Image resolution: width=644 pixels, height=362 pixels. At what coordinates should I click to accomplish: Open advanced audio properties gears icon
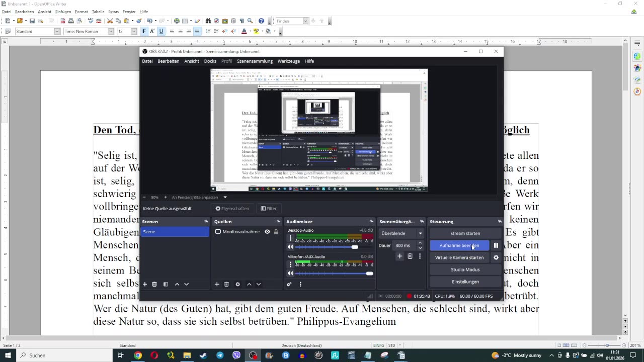[x=289, y=284]
